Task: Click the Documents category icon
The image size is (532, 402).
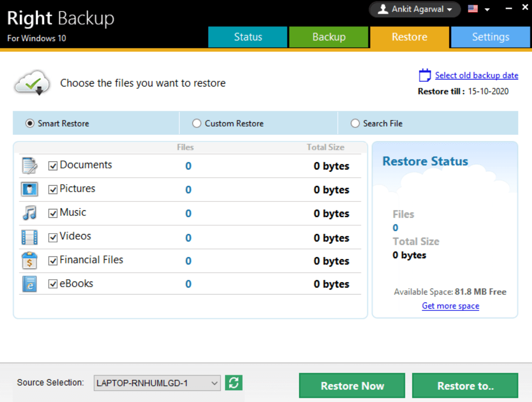Action: pyautogui.click(x=29, y=166)
